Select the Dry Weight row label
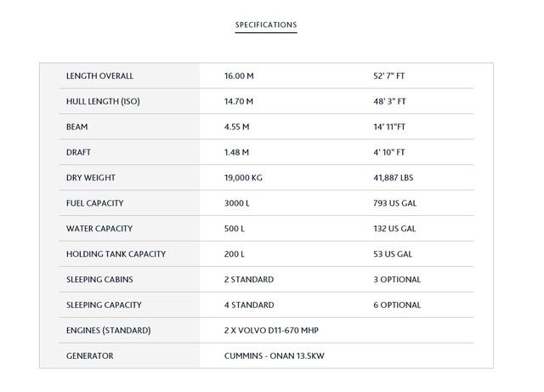Image resolution: width=544 pixels, height=392 pixels. click(x=90, y=179)
